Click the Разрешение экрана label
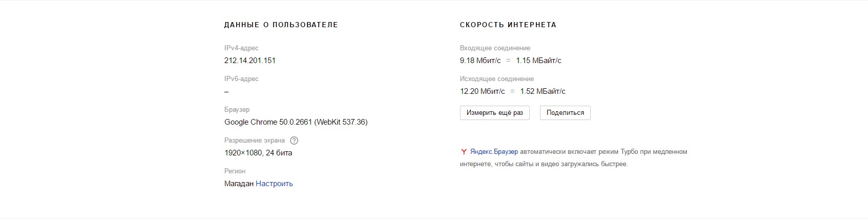The width and height of the screenshot is (868, 219). click(254, 141)
